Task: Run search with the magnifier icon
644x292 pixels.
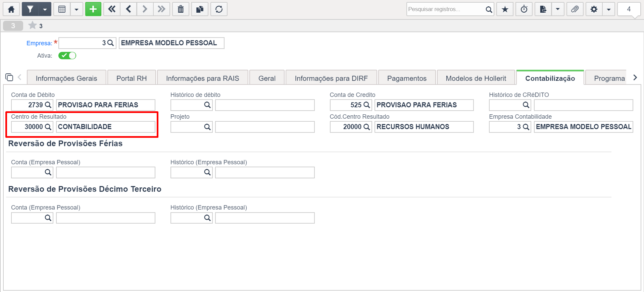Action: click(489, 9)
